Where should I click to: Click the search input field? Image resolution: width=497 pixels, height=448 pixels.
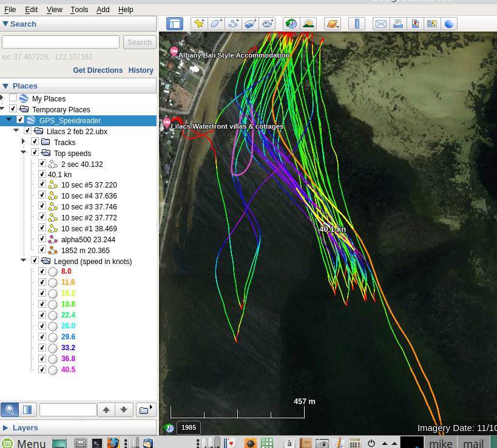click(x=61, y=42)
